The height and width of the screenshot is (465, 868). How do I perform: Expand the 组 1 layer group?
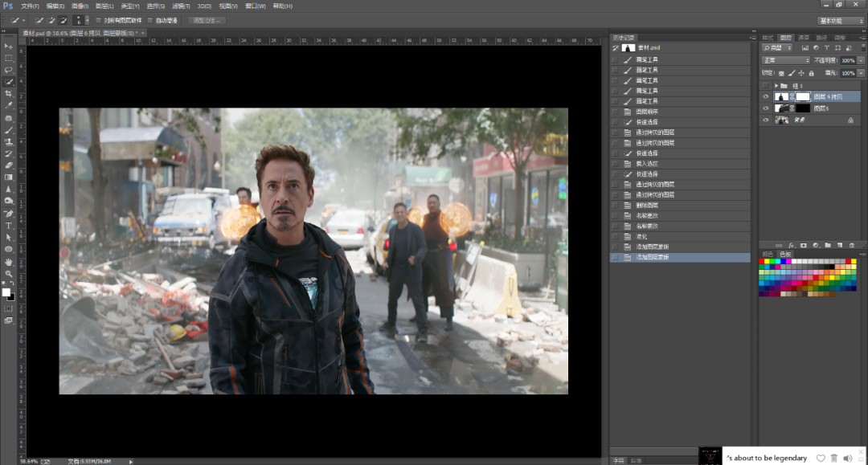(x=776, y=85)
